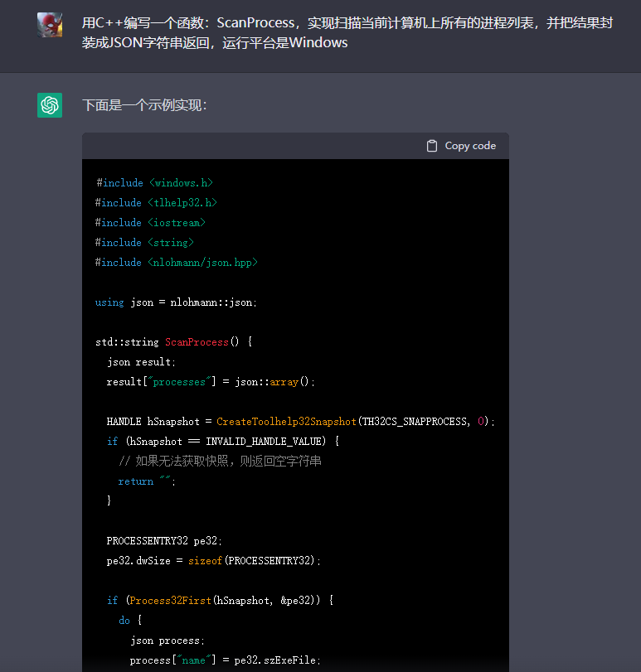Click the user prompt about ScanProcess
This screenshot has height=672, width=641.
coord(347,32)
